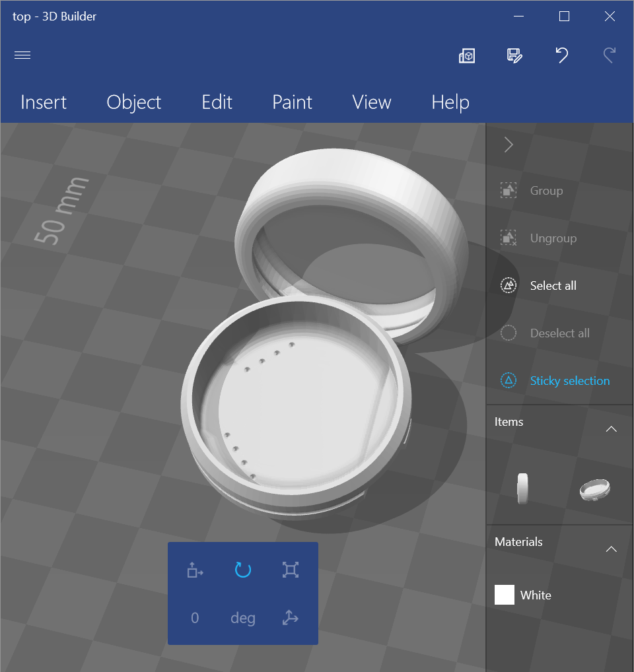Click the Group label
Screen dimensions: 634x672
pos(547,191)
